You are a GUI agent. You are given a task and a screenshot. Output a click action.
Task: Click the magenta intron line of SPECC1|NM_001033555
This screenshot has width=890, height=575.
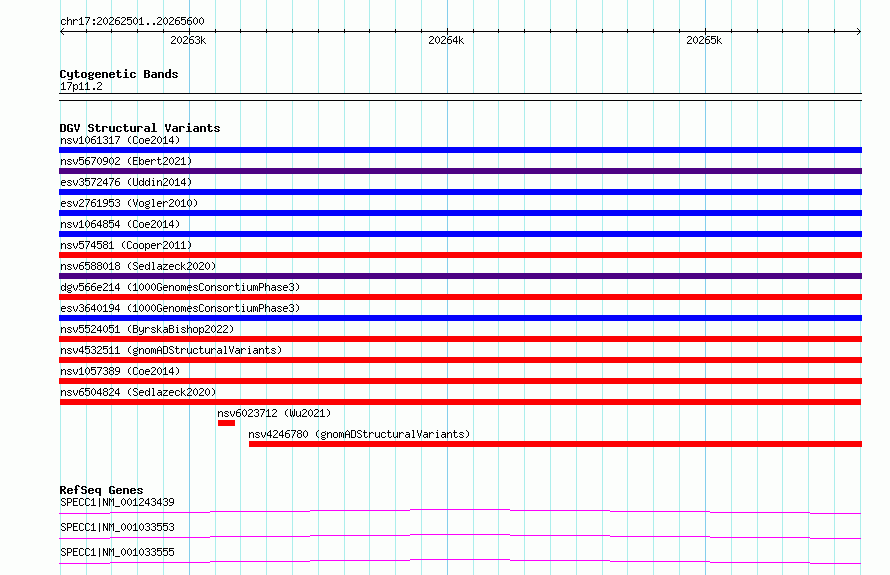point(460,561)
